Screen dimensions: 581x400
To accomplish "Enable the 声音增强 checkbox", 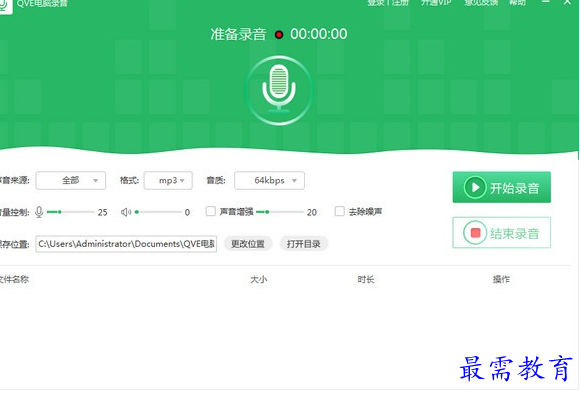I will click(210, 211).
